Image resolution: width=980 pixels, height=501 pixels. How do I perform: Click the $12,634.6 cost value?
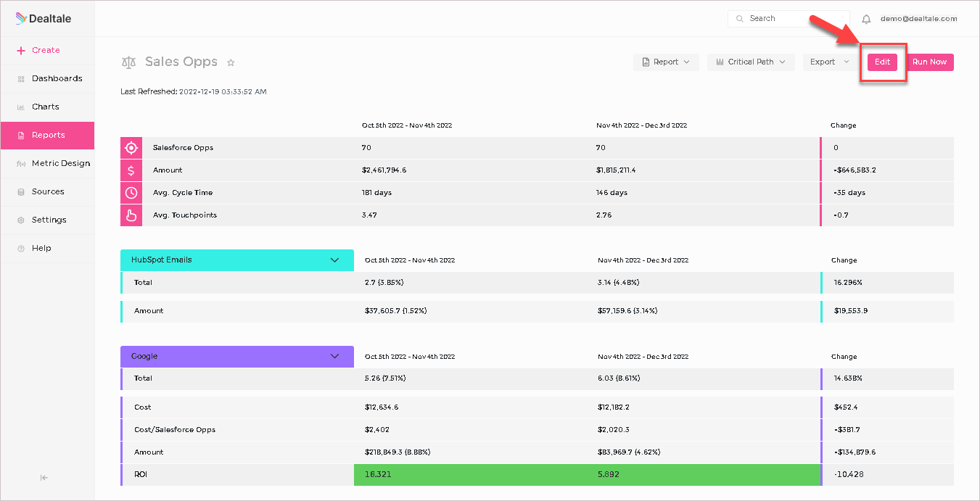pos(382,407)
